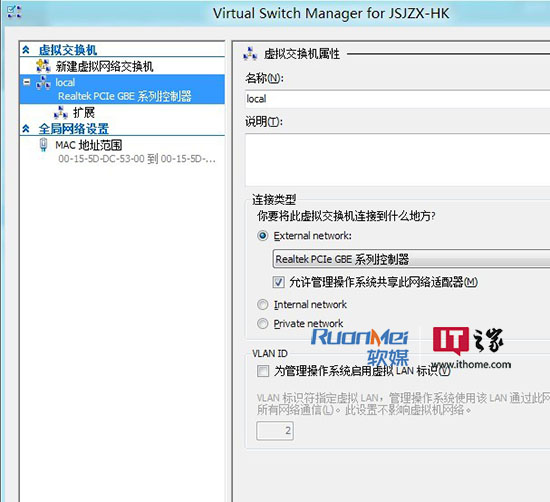The image size is (550, 502).
Task: Enable virtual LAN identification checkbox
Action: coord(263,371)
